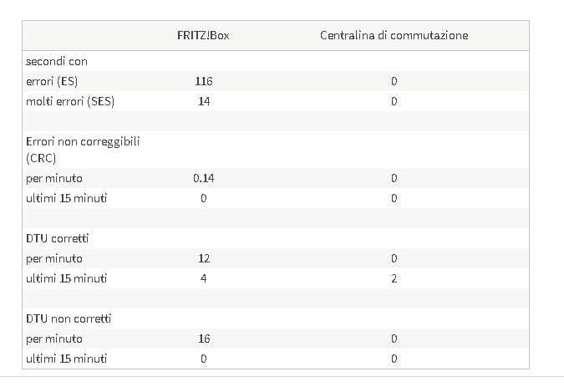Click DTU non corretti ultimi 15 minuti label

(67, 359)
